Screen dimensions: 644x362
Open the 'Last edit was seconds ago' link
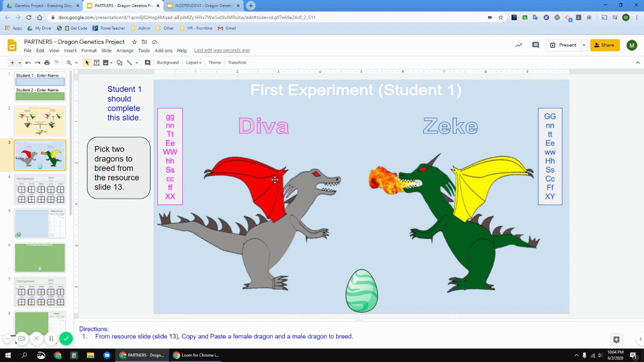click(222, 50)
